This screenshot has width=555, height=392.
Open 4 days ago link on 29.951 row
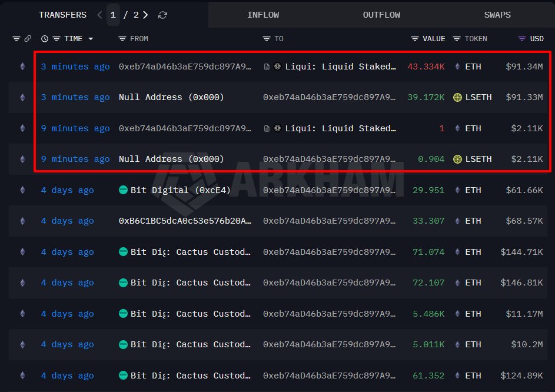[x=67, y=190]
